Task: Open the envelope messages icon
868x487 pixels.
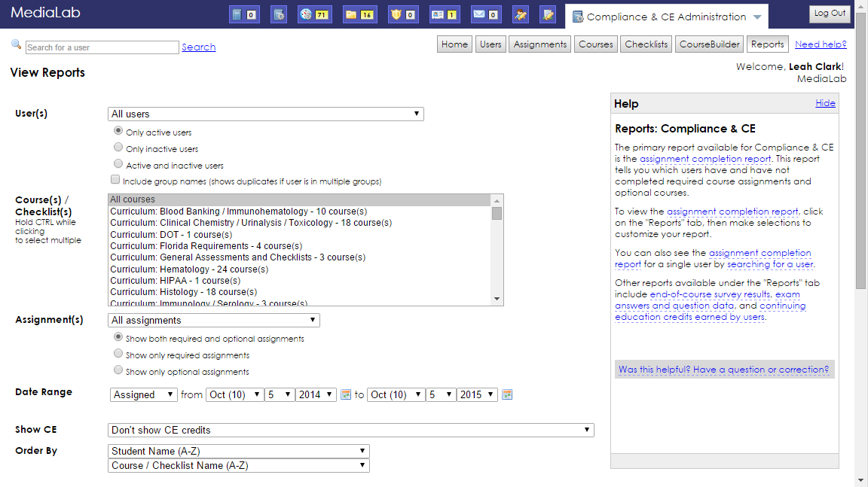Action: tap(486, 14)
